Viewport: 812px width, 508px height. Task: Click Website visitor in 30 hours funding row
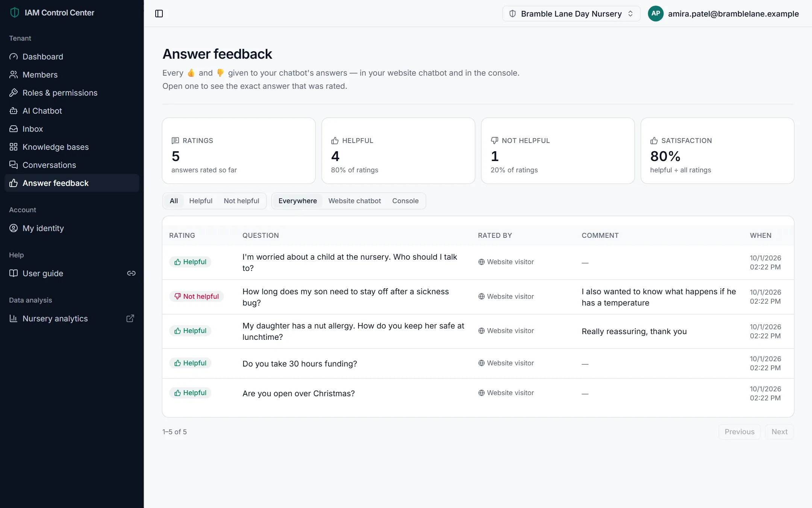[506, 363]
